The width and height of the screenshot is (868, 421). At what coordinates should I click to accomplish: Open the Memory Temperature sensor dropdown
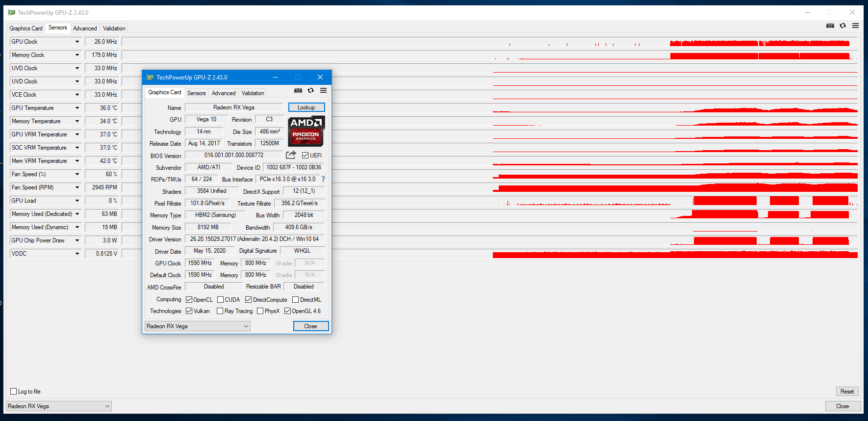pos(77,121)
